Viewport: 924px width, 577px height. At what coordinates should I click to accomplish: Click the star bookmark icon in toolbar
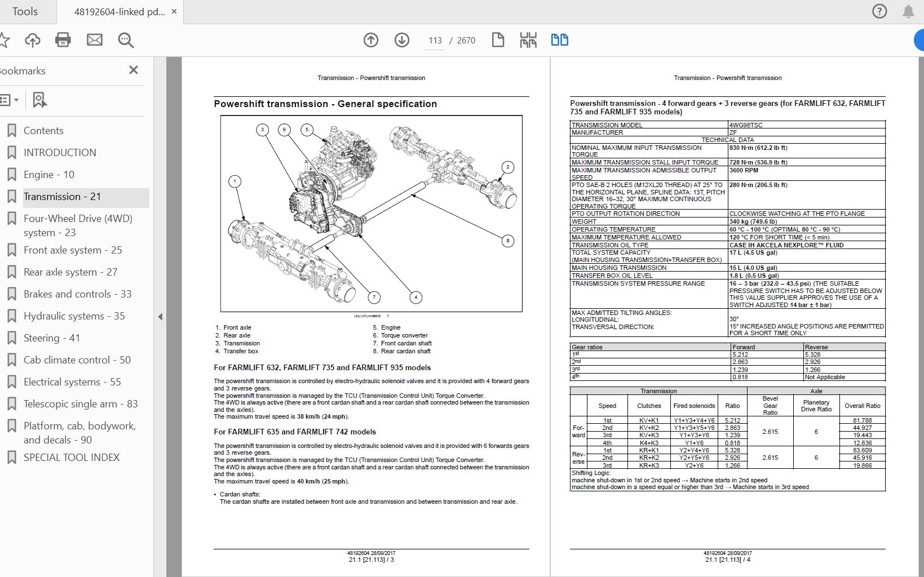click(5, 40)
